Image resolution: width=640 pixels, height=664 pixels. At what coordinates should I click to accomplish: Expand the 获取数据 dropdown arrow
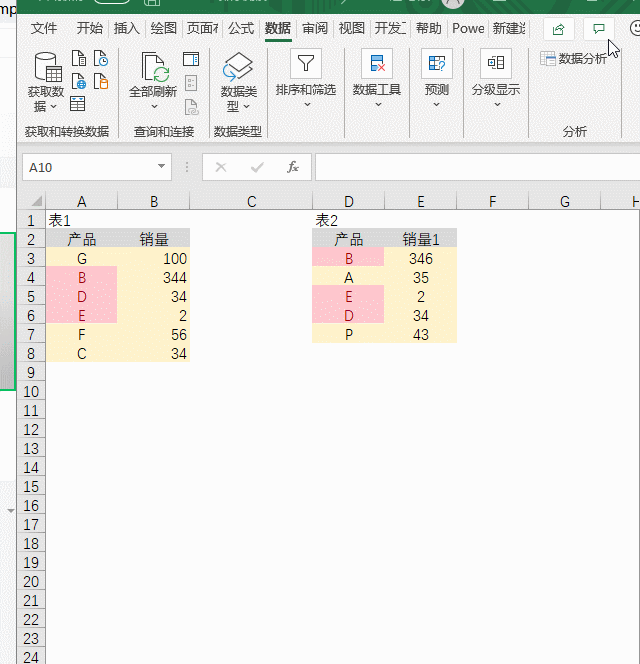point(54,106)
